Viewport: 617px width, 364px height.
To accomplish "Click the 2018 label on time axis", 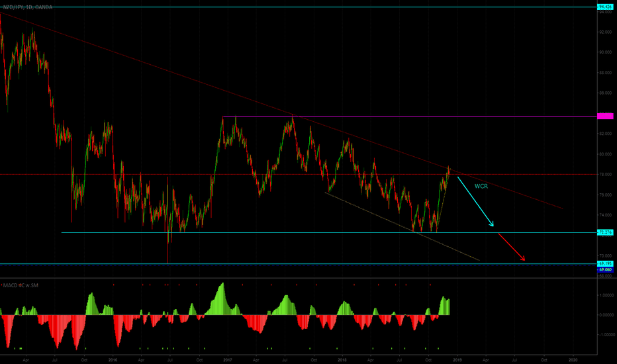I will point(342,359).
